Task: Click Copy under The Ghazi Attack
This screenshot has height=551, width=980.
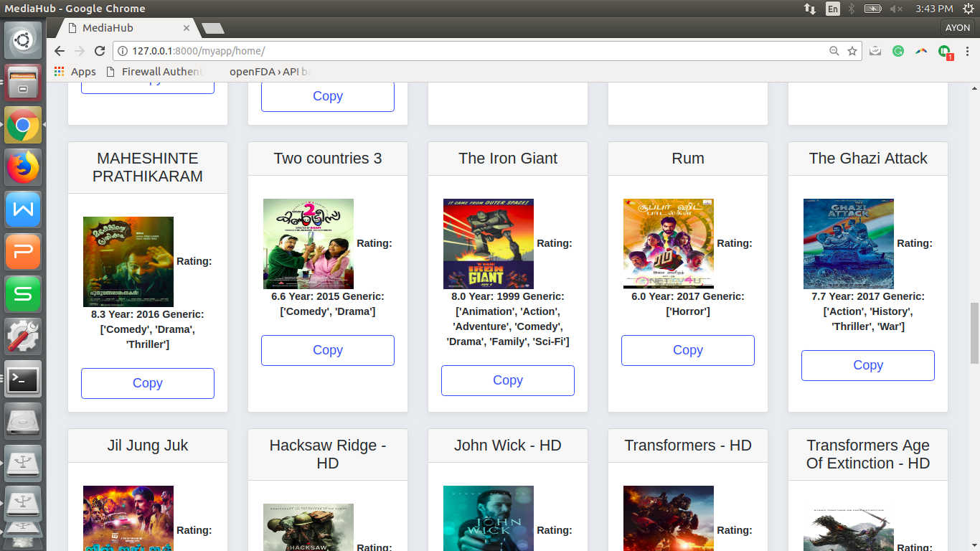Action: tap(868, 365)
